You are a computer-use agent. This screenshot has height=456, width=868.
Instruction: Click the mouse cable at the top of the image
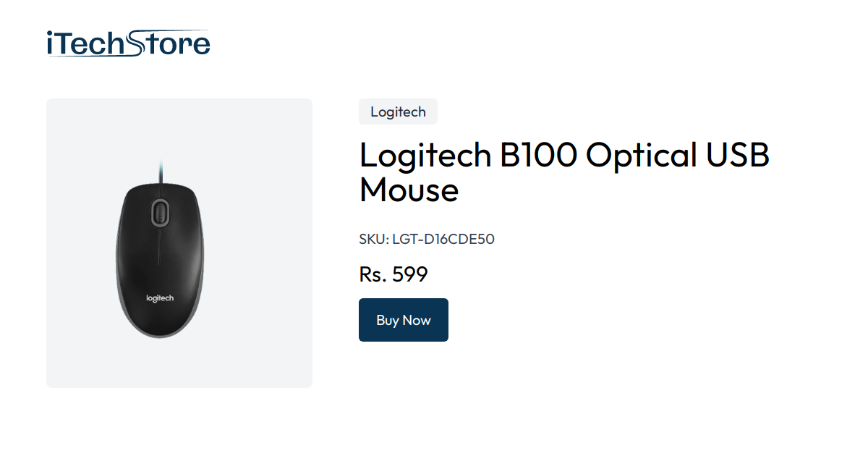coord(161,172)
